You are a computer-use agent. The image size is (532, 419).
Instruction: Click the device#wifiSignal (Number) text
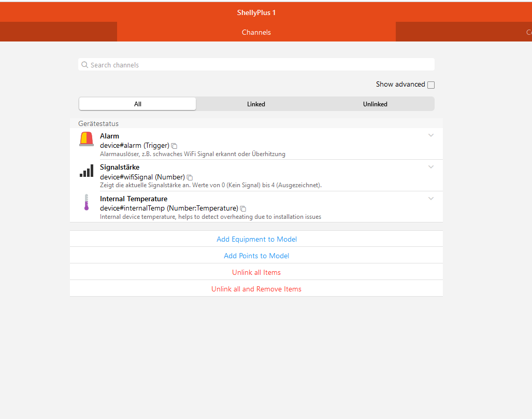[142, 177]
